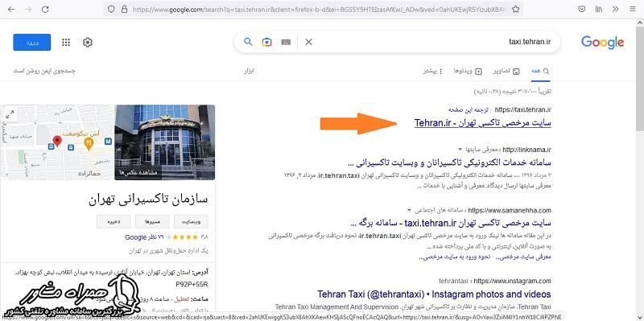Open the ۷۹ نظر Google reviews link

(x=144, y=237)
